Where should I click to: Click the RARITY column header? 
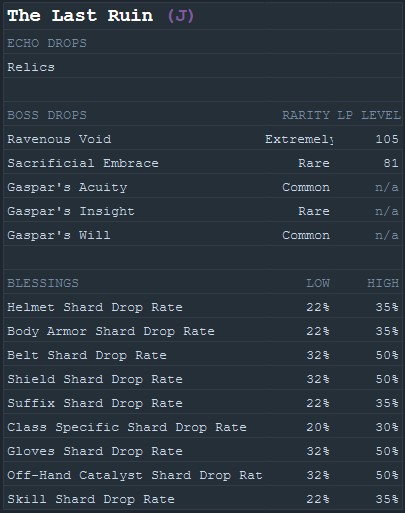pos(306,115)
